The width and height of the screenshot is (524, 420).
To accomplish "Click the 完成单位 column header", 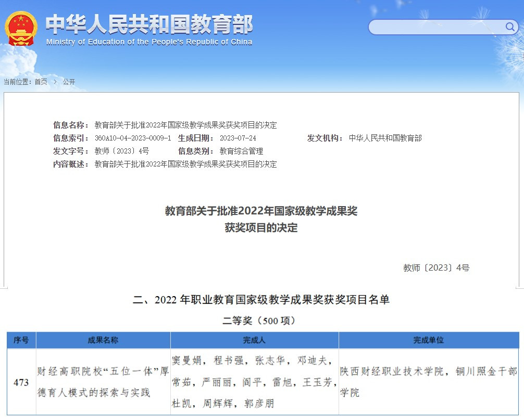I will (429, 340).
